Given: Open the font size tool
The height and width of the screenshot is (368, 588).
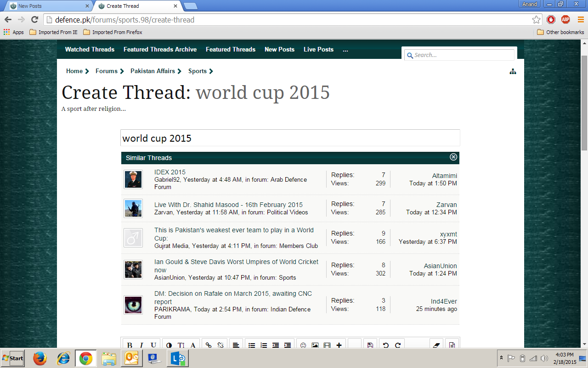Looking at the screenshot, I should 181,345.
